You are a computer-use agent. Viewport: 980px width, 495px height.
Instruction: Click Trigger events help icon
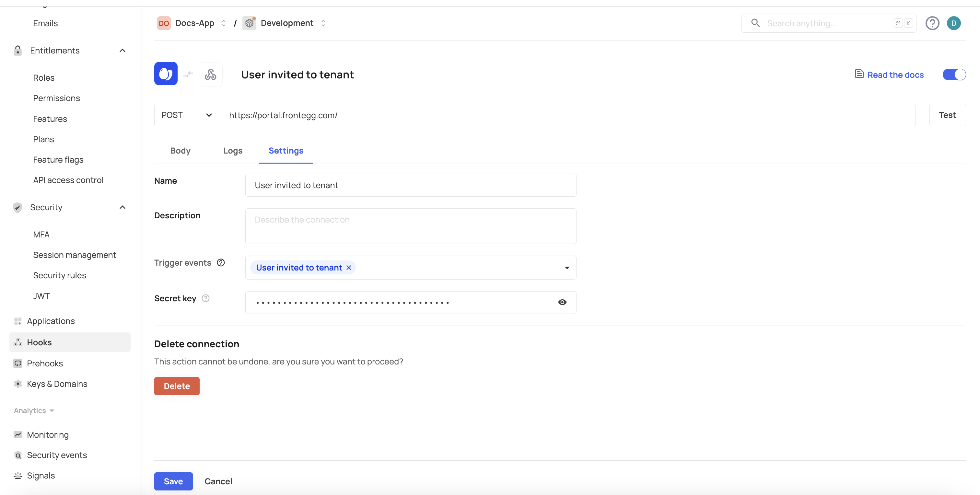coord(221,263)
